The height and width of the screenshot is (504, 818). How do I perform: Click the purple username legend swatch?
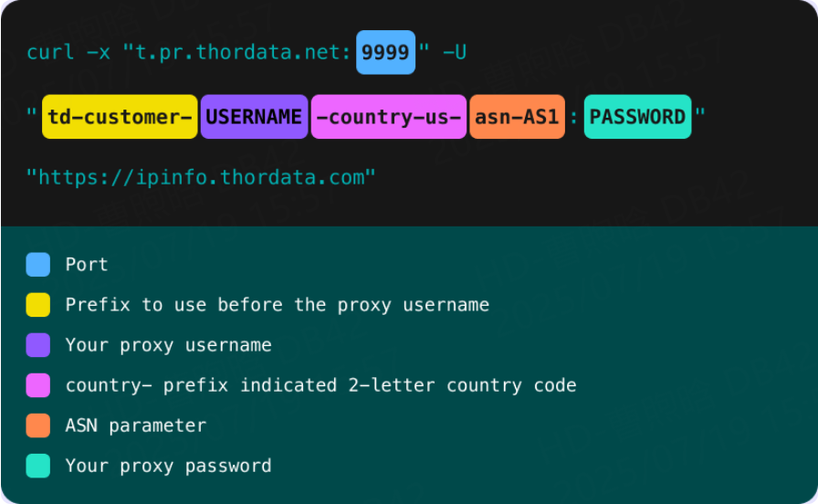(38, 345)
